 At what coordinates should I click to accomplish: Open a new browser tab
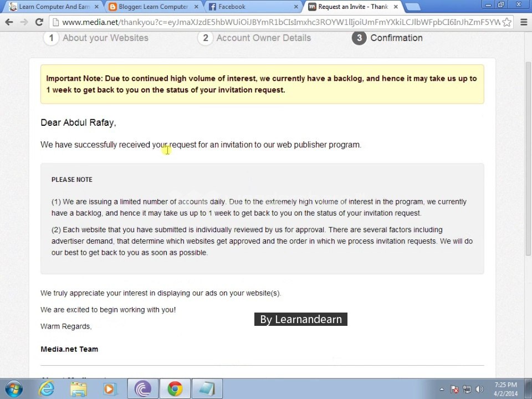tap(412, 7)
